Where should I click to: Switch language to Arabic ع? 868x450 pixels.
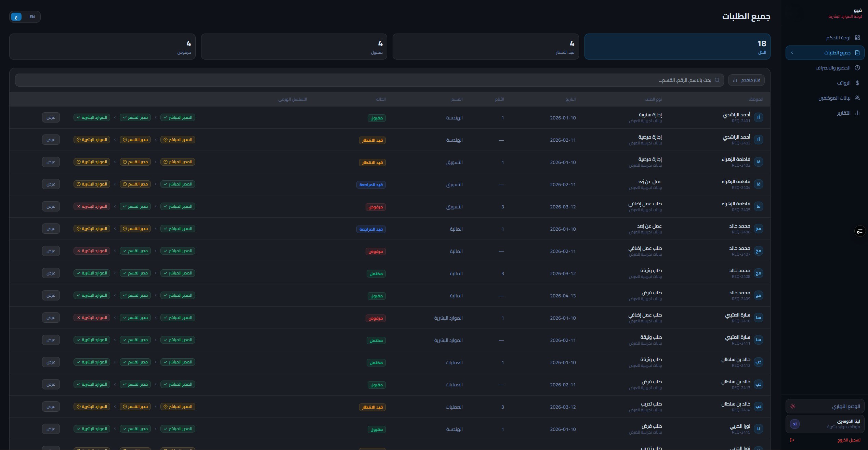[16, 17]
